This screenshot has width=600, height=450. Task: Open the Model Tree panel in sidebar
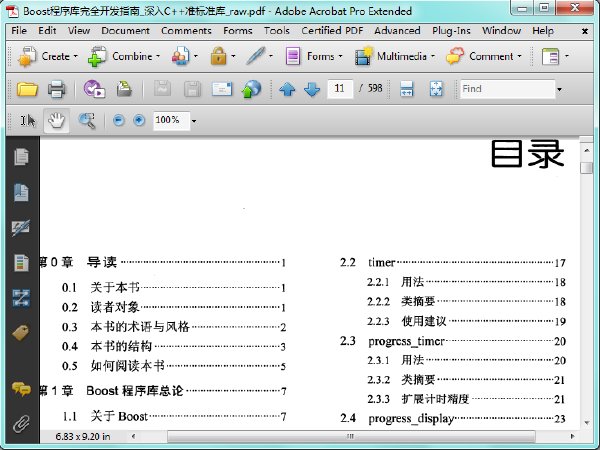(x=21, y=298)
